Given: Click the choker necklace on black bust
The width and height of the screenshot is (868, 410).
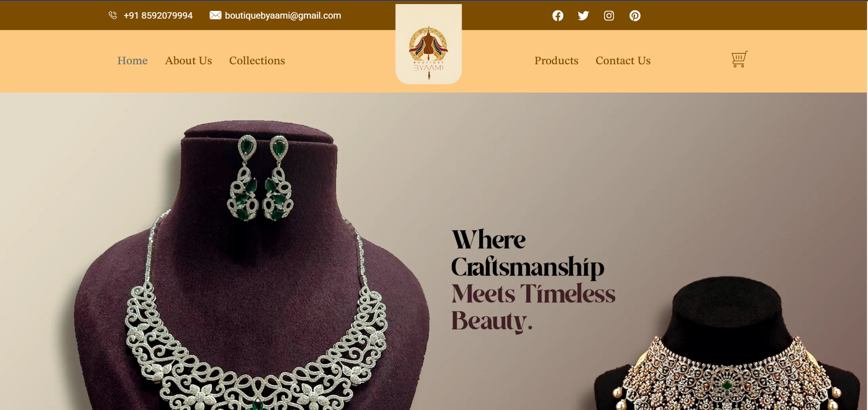Looking at the screenshot, I should [x=727, y=374].
